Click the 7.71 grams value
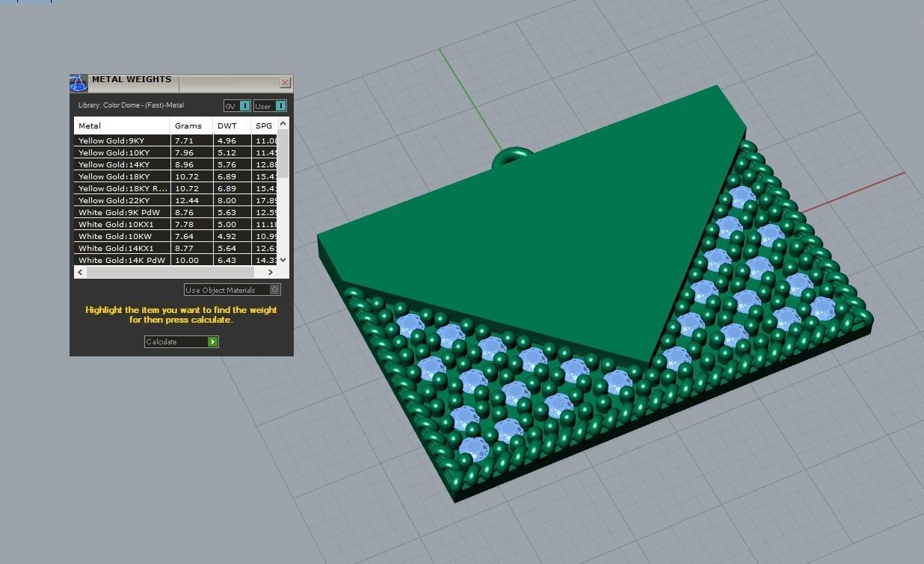The image size is (924, 564). tap(184, 140)
